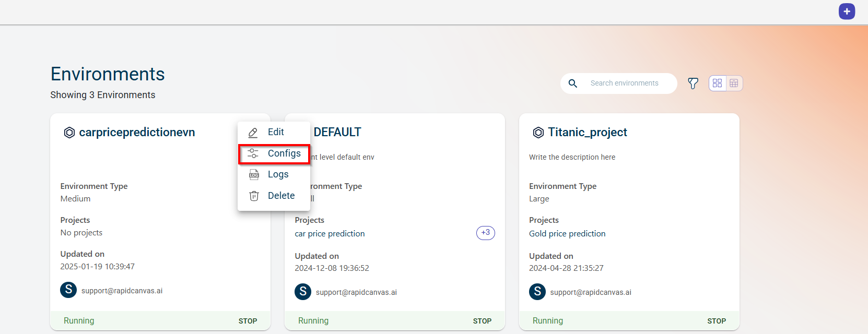This screenshot has width=868, height=334.
Task: Click the log file icon next to Logs
Action: (x=254, y=174)
